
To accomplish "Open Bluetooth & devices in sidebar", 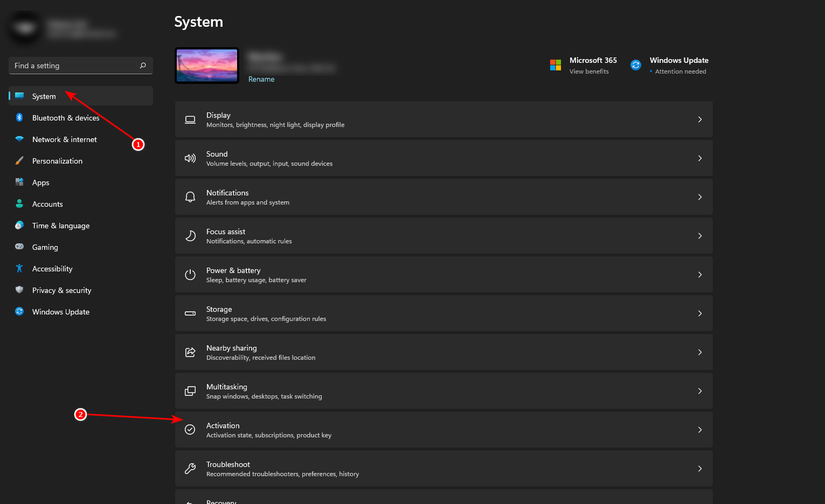I will pyautogui.click(x=65, y=118).
